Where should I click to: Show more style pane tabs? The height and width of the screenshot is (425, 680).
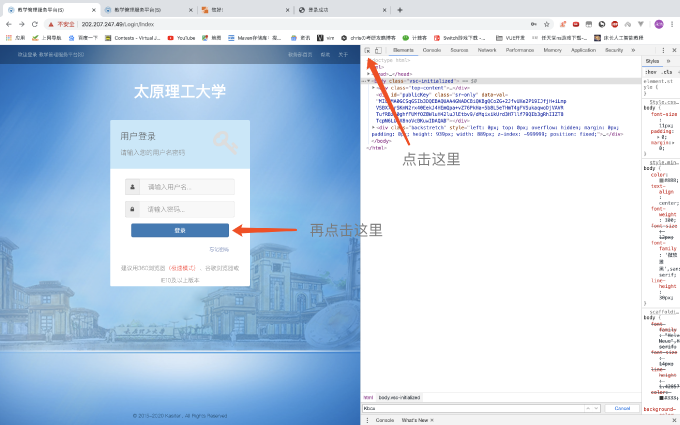point(668,62)
